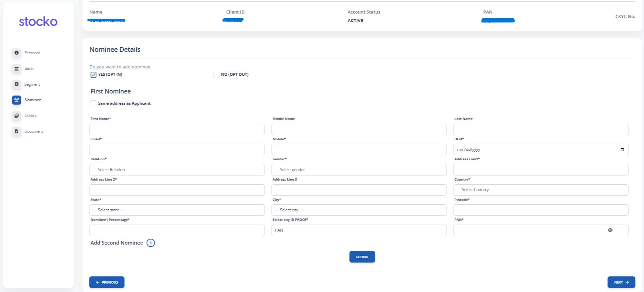Screen dimensions: 644x292
Task: Enable Same address as Applicant checkbox
Action: pos(94,103)
